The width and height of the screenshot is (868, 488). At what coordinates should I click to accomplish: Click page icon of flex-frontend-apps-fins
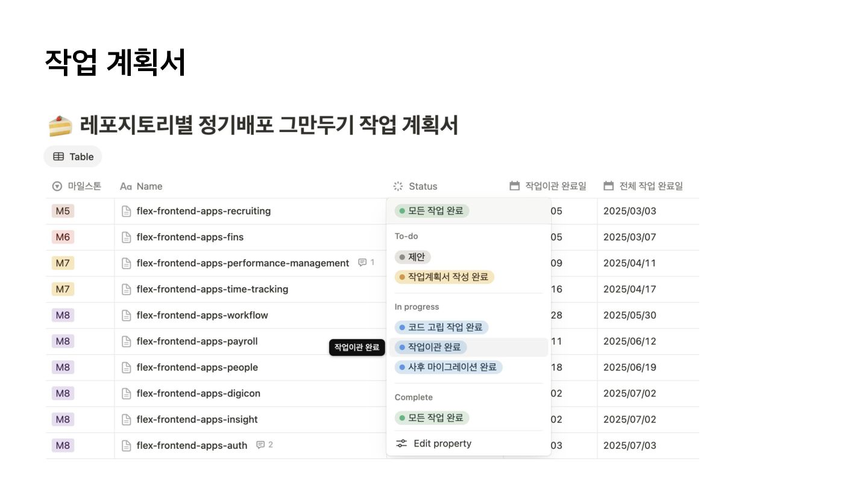click(x=126, y=237)
